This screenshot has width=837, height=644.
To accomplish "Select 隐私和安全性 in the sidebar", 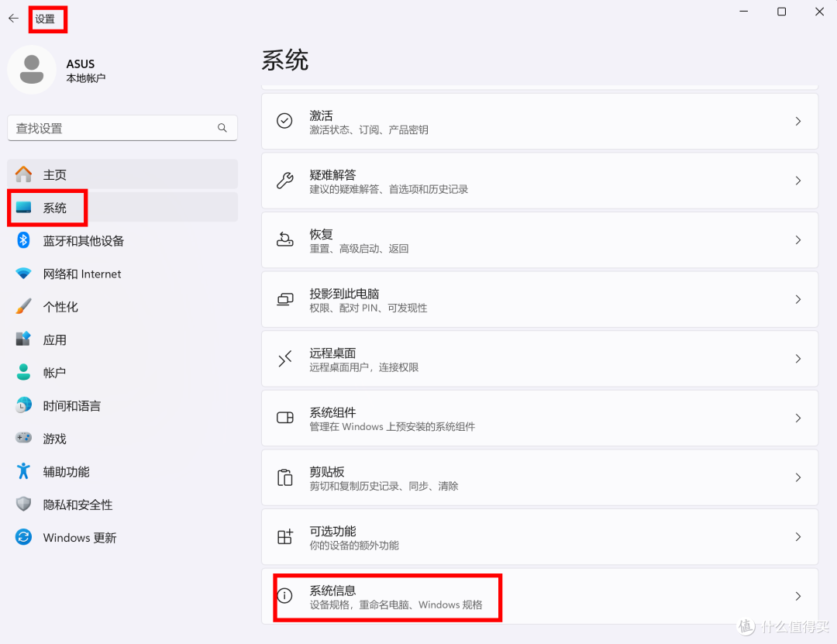I will click(x=122, y=505).
